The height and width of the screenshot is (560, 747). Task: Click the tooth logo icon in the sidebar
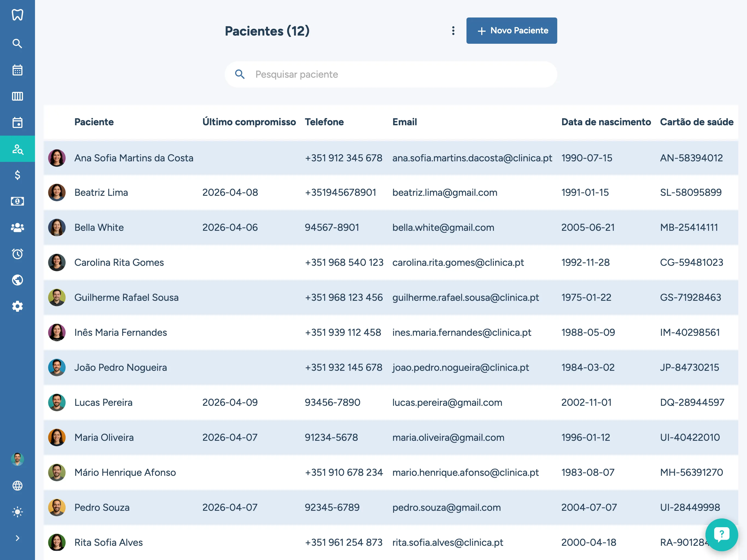coord(17,15)
